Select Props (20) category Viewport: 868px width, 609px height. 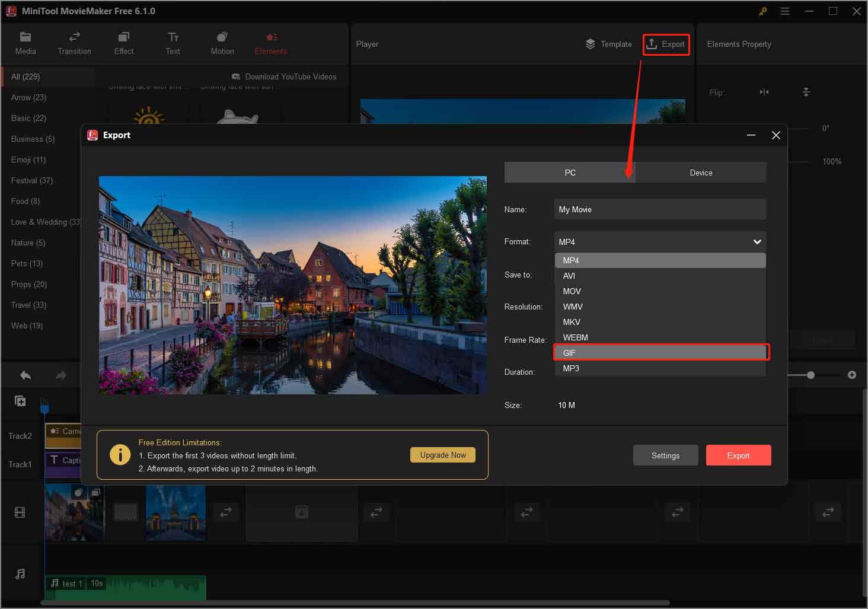click(x=29, y=284)
